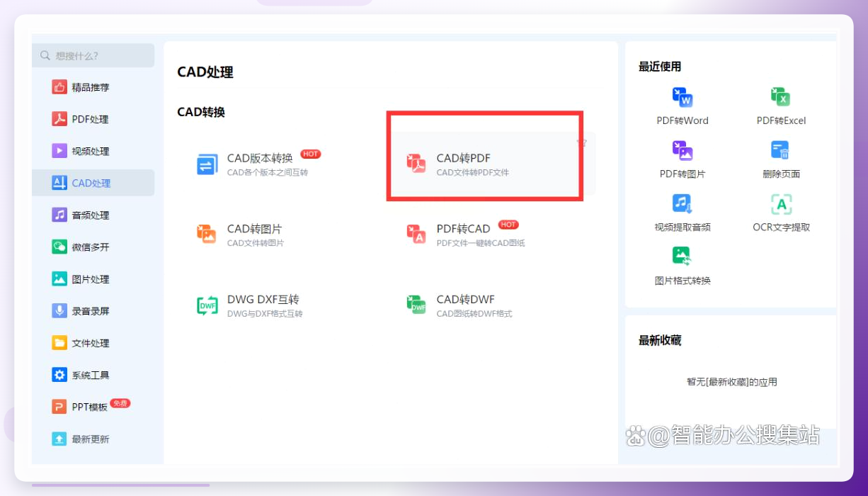The width and height of the screenshot is (868, 496).
Task: Open the 精品推荐 thumbs-up icon category
Action: coord(59,87)
